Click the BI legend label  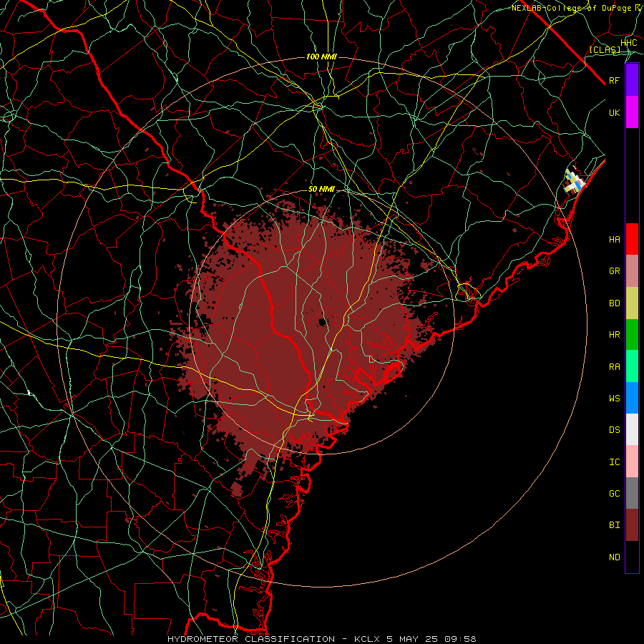pyautogui.click(x=615, y=525)
